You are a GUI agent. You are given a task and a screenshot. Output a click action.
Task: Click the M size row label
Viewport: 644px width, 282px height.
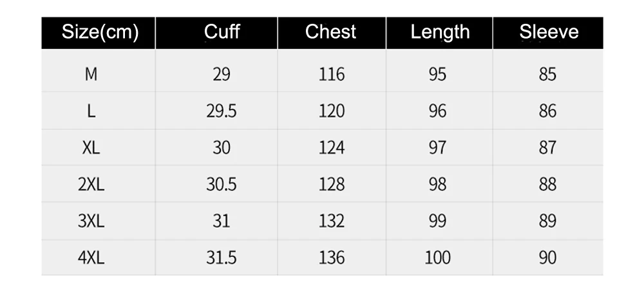[x=91, y=74]
